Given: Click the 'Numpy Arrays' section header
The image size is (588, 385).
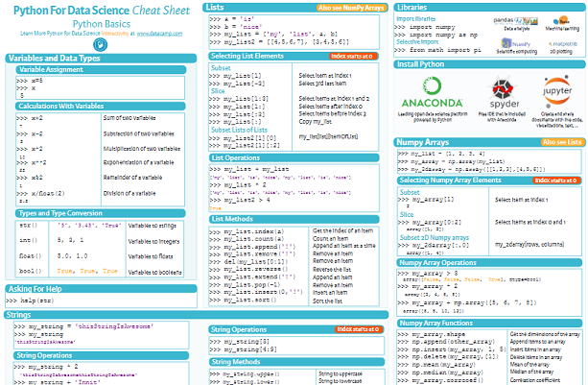Looking at the screenshot, I should click(489, 142).
